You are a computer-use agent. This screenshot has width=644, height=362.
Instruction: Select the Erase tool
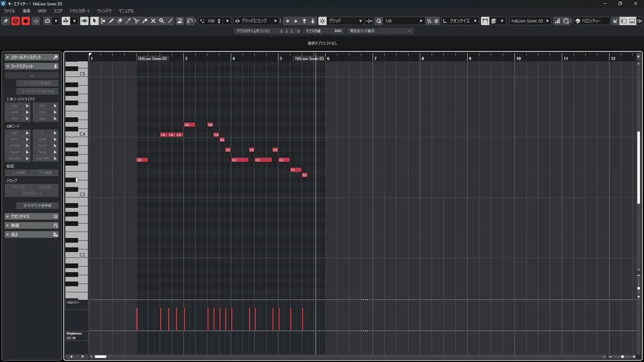pyautogui.click(x=119, y=21)
